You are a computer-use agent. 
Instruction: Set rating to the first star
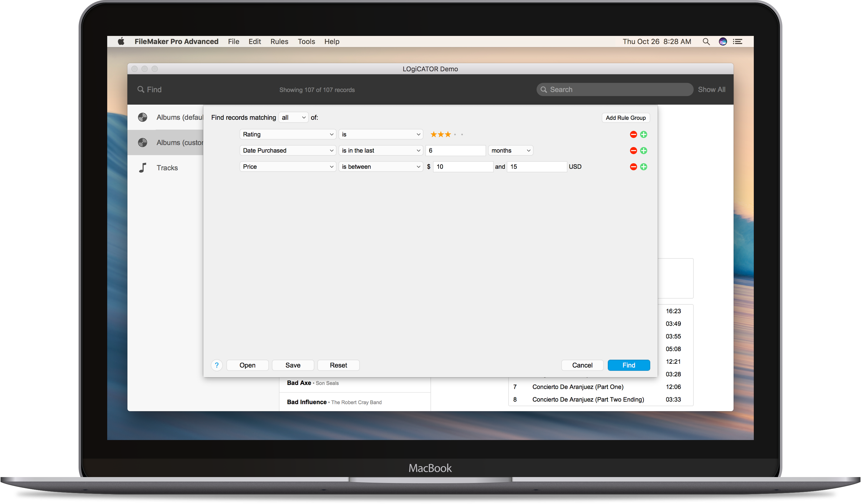click(434, 134)
